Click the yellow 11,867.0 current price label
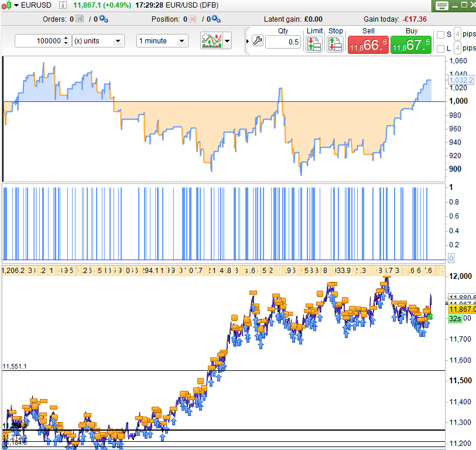Screen dimensions: 476x450 coord(462,309)
